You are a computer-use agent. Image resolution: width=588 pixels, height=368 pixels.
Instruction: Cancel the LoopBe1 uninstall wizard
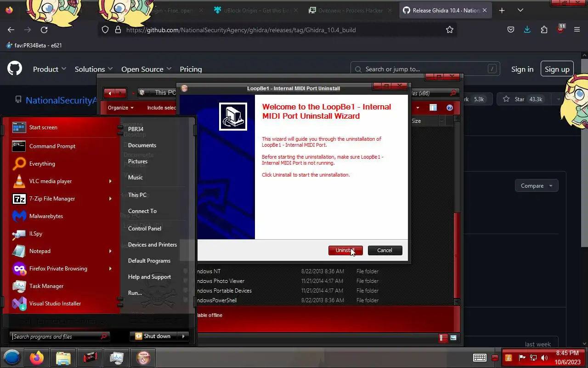tap(385, 250)
